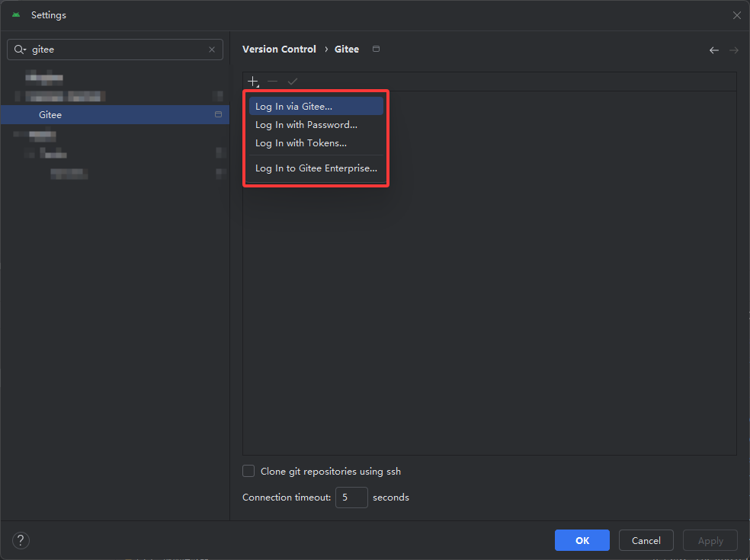Enable cloning git repositories using ssh
This screenshot has width=750, height=560.
248,471
